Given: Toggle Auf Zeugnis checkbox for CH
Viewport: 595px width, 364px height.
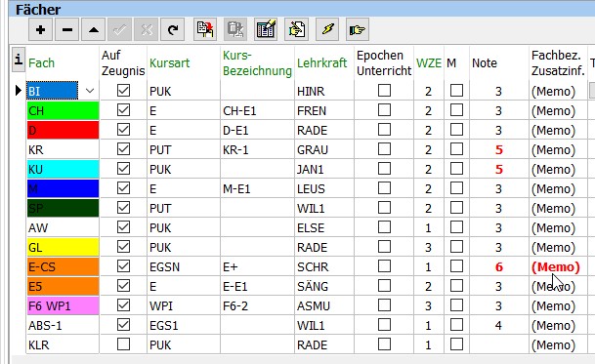Looking at the screenshot, I should (123, 110).
